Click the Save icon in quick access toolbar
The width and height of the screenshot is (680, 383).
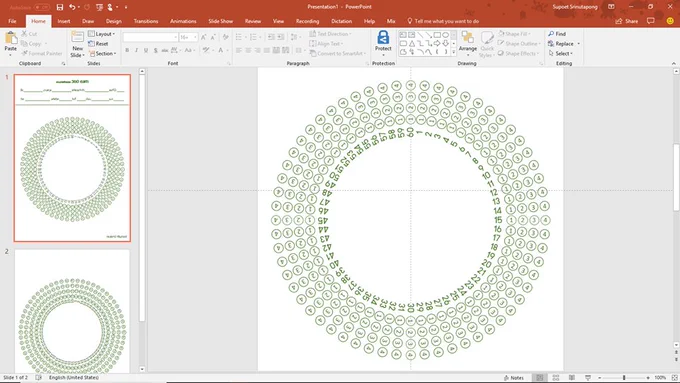[x=60, y=7]
